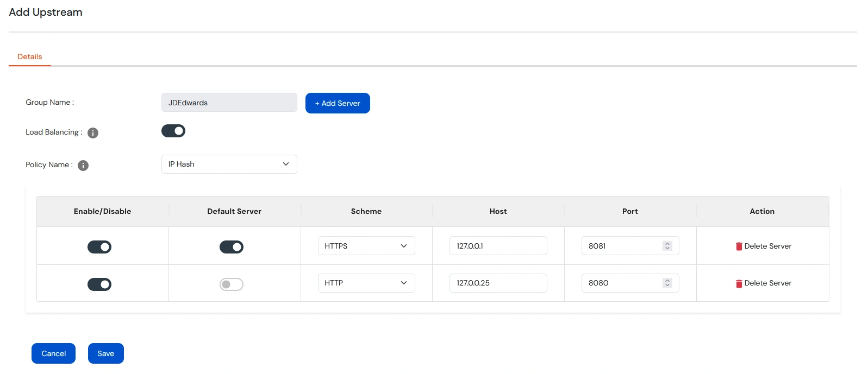Click the Port field showing 8080
This screenshot has height=374, width=868.
click(630, 283)
